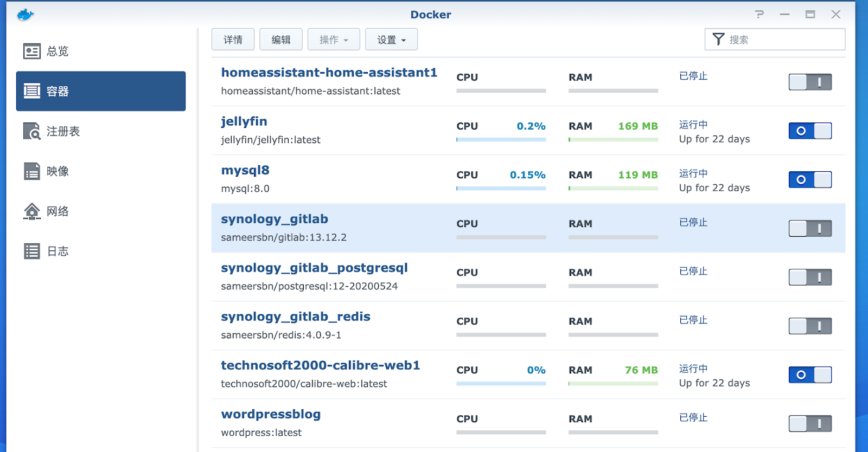Click image text jellyfin/jellyfin:latest
The image size is (868, 452).
[x=271, y=140]
